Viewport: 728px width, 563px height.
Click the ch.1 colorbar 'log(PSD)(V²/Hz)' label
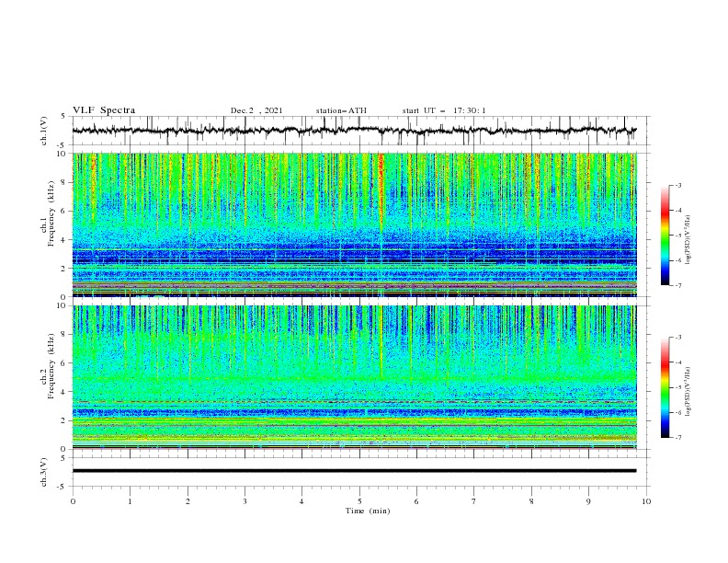click(x=688, y=240)
